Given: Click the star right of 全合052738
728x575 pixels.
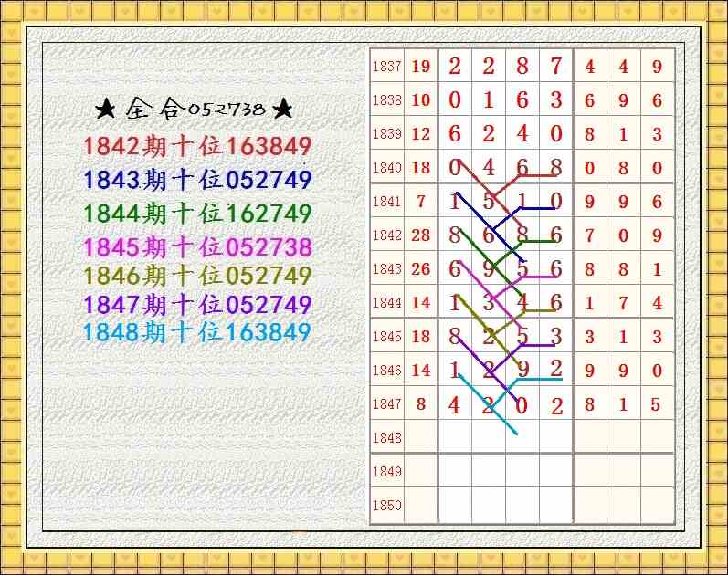Looking at the screenshot, I should (x=283, y=110).
